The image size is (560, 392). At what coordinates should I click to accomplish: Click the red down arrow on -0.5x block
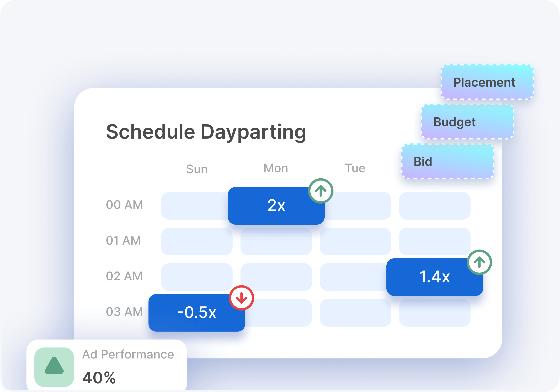pos(241,298)
